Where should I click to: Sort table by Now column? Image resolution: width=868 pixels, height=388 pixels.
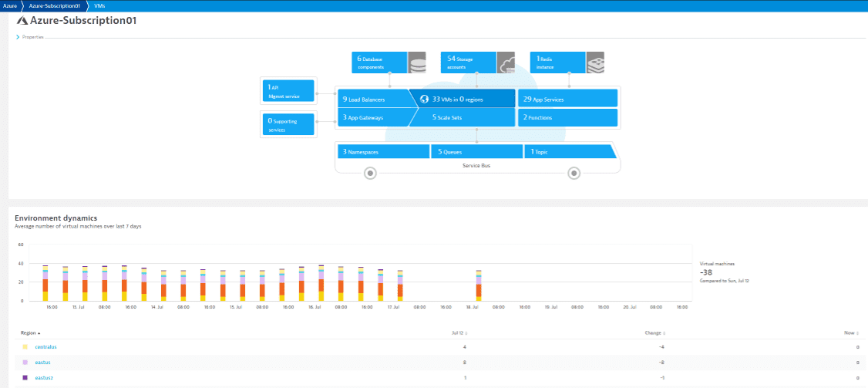pyautogui.click(x=851, y=333)
